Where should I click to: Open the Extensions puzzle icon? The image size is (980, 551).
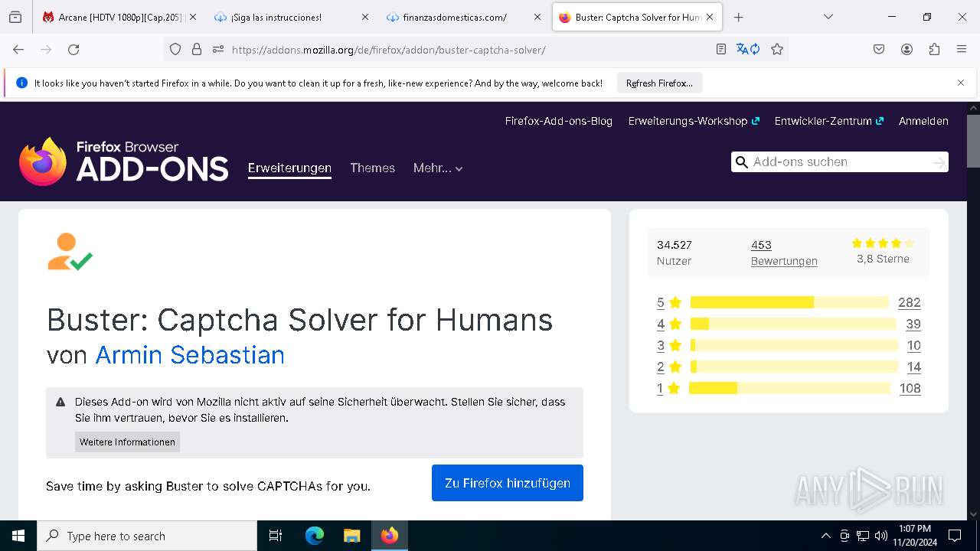(934, 50)
